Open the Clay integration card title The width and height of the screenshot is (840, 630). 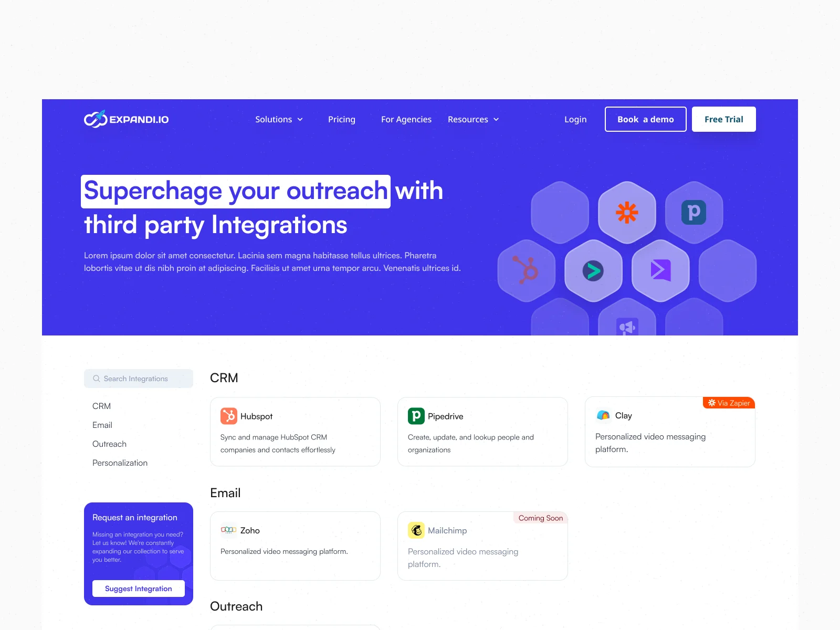click(624, 415)
